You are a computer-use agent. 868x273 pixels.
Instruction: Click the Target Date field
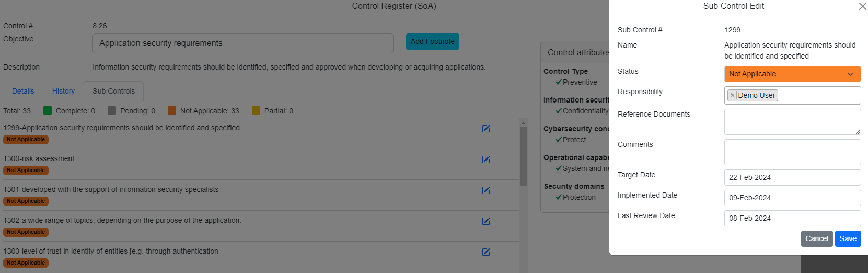pyautogui.click(x=792, y=177)
